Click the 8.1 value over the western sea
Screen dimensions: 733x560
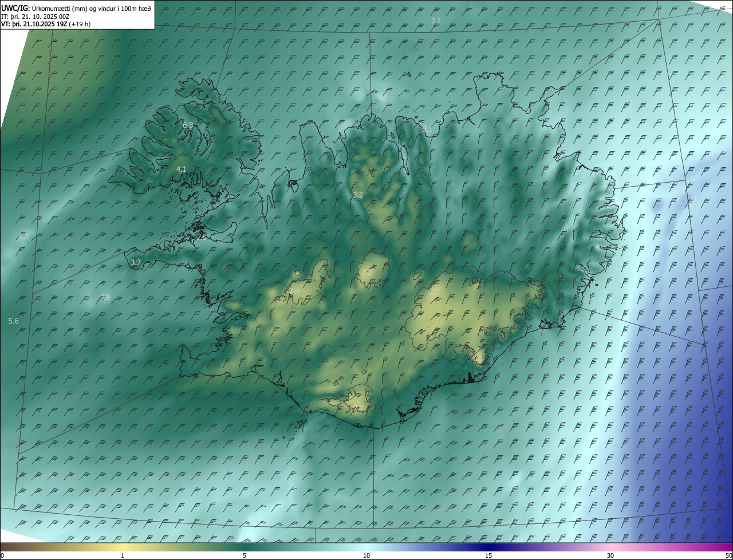coord(23,236)
